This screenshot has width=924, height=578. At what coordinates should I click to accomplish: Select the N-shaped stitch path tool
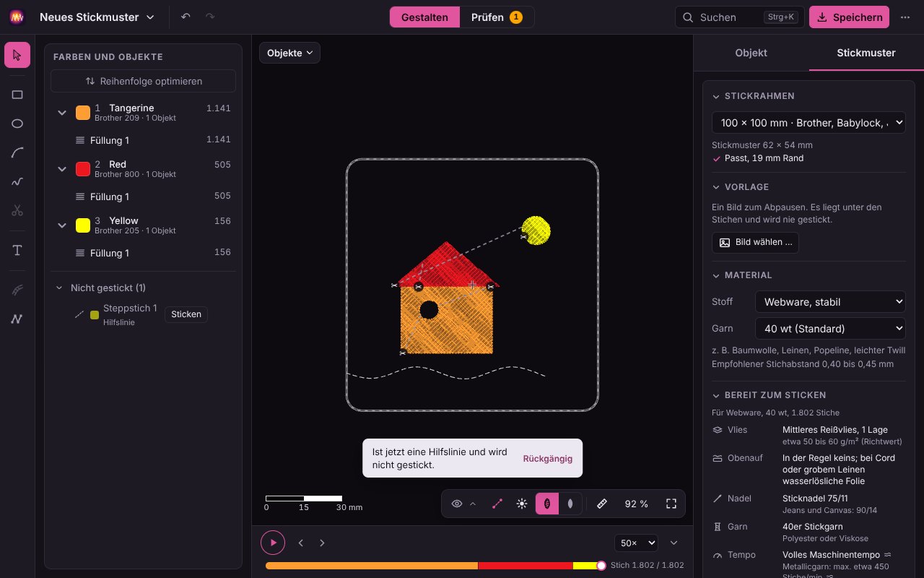[17, 319]
